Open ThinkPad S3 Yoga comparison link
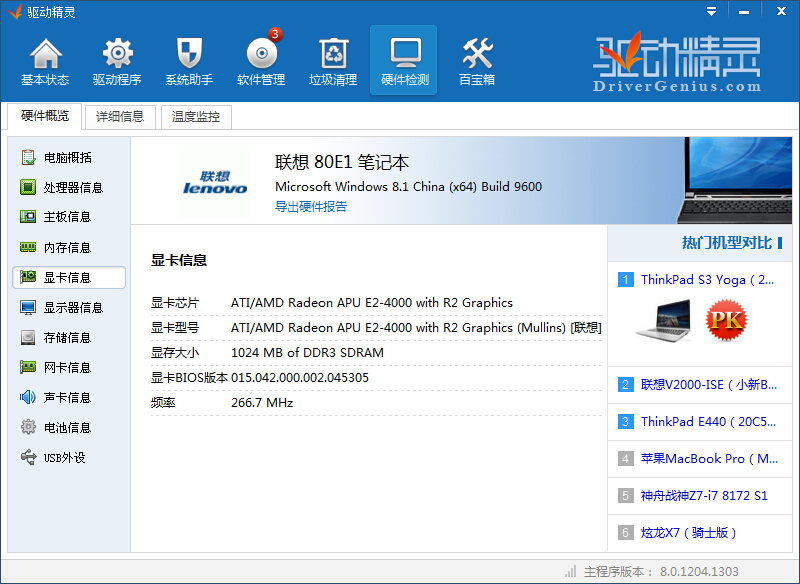The width and height of the screenshot is (800, 584). tap(707, 280)
